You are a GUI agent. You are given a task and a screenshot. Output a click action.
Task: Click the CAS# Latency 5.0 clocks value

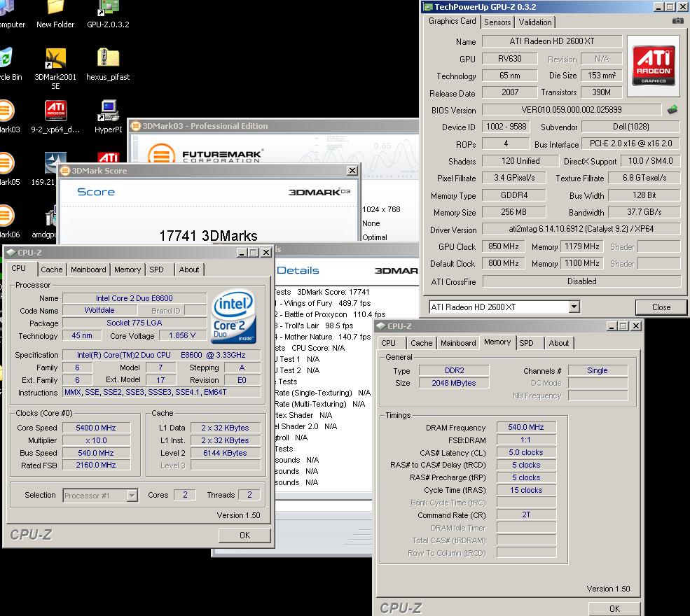pos(526,452)
